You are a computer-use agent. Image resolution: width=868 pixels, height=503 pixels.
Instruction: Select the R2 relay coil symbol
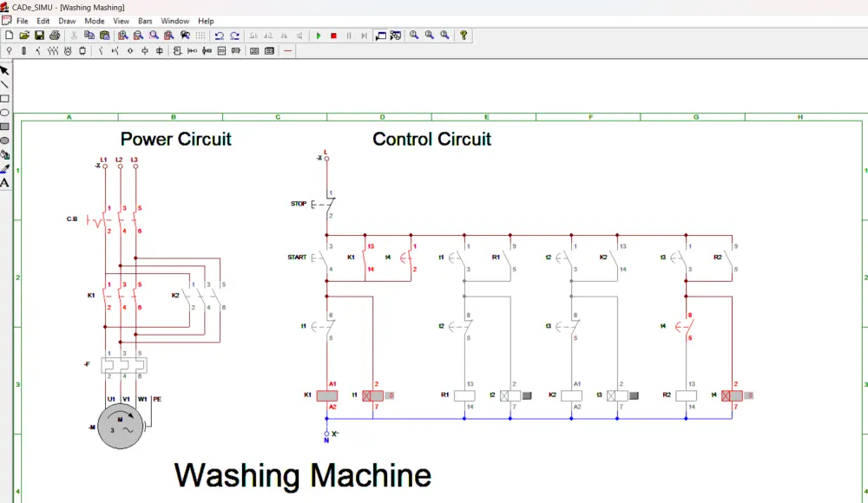tap(686, 395)
